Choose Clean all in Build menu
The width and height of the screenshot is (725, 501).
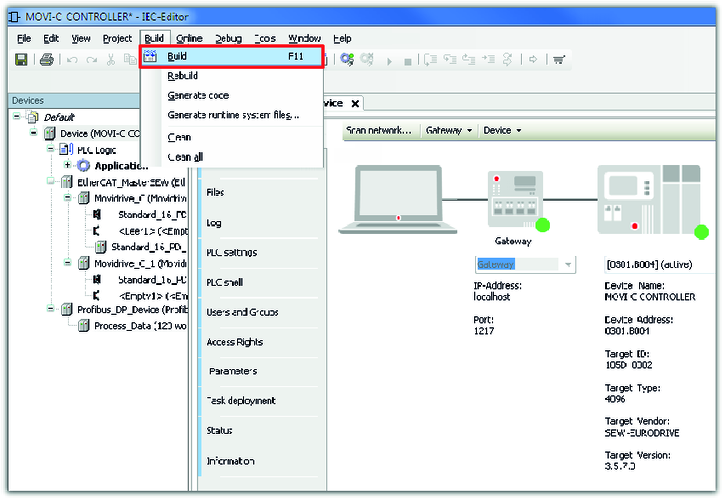point(186,157)
